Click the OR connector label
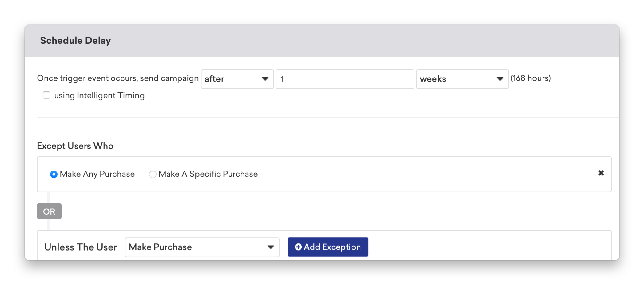The image size is (644, 285). 49,211
